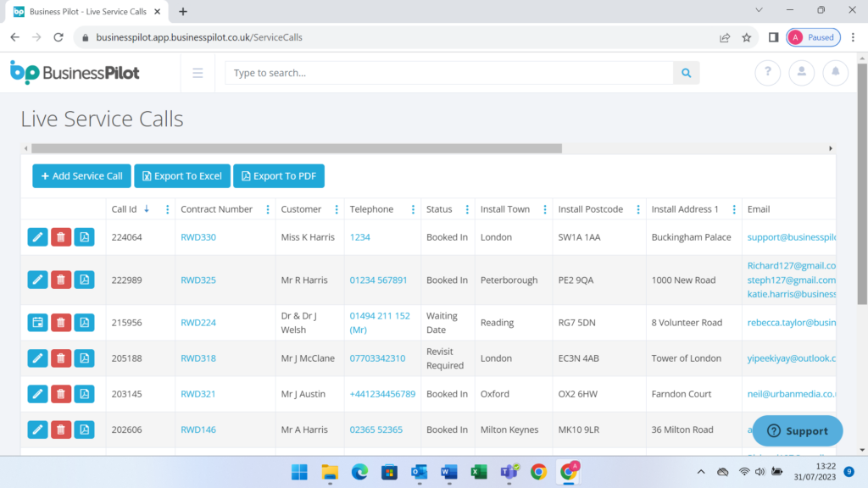868x488 pixels.
Task: Edit service call 205188 with pencil icon
Action: [x=37, y=358]
